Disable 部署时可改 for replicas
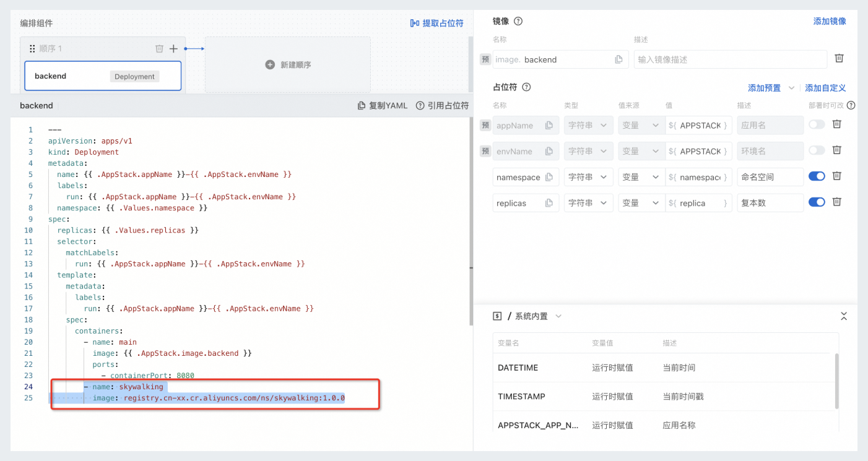The image size is (868, 461). tap(817, 202)
